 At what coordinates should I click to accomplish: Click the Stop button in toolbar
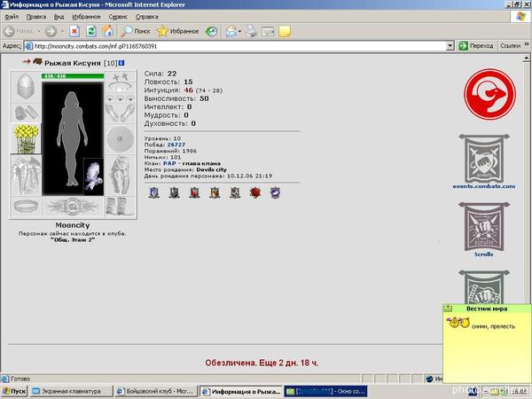[74, 32]
